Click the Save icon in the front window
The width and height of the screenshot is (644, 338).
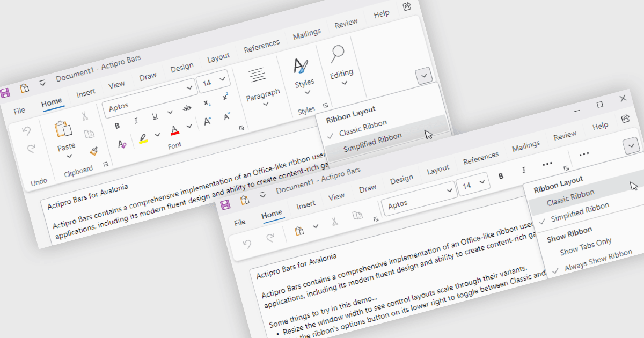(x=225, y=204)
